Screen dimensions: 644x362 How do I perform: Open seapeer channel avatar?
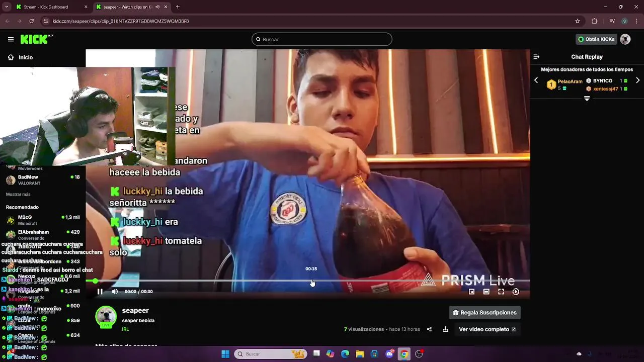[106, 317]
